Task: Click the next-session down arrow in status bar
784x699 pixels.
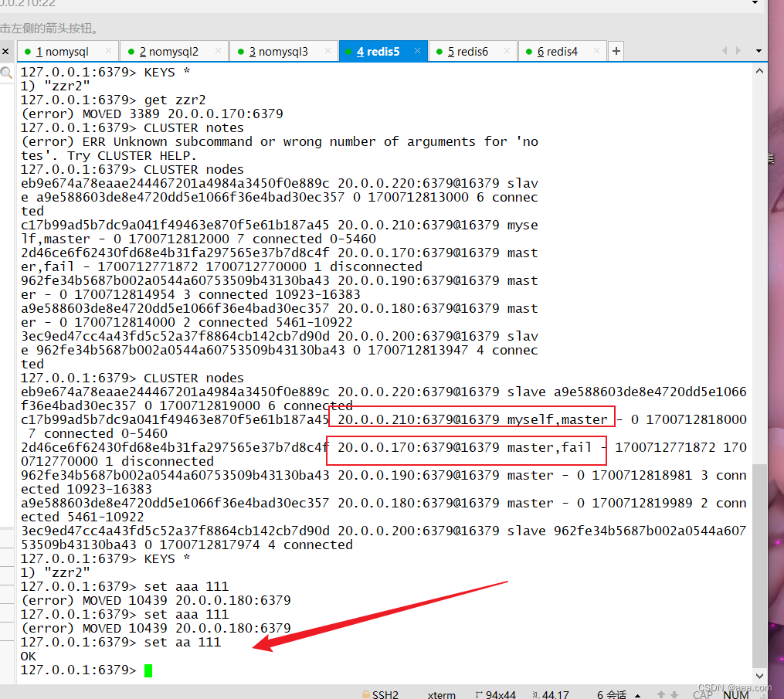Action: coord(673,694)
